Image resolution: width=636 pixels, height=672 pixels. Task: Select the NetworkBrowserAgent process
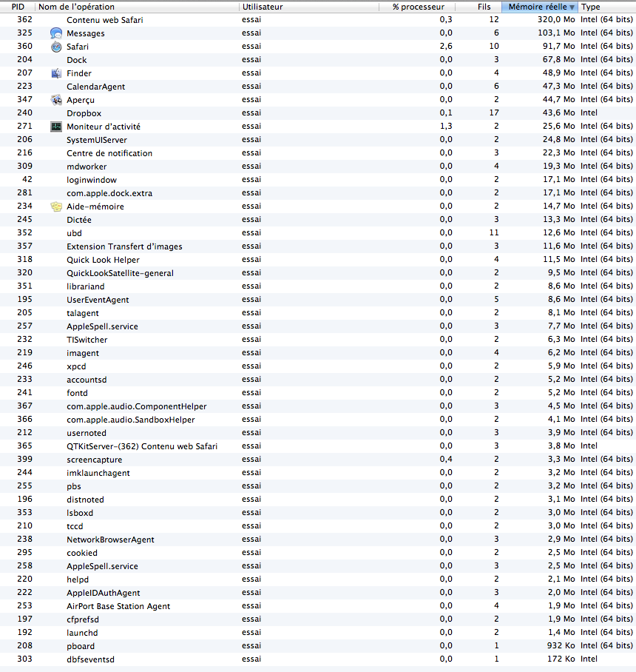click(318, 539)
